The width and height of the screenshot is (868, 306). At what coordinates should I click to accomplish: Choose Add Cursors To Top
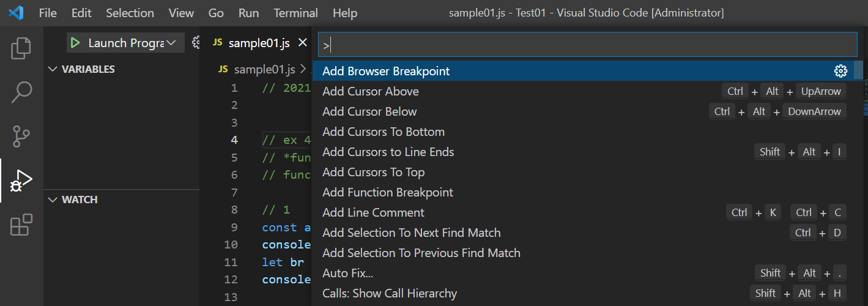coord(584,172)
